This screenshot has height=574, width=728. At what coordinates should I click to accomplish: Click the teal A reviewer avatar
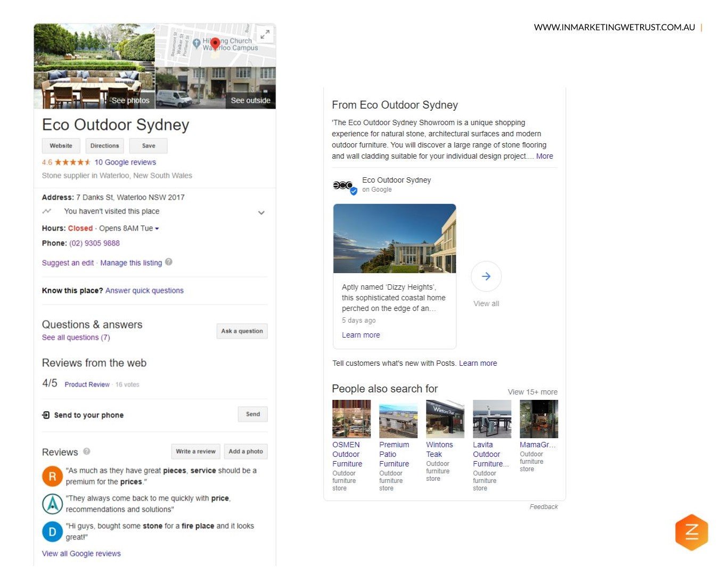(52, 504)
